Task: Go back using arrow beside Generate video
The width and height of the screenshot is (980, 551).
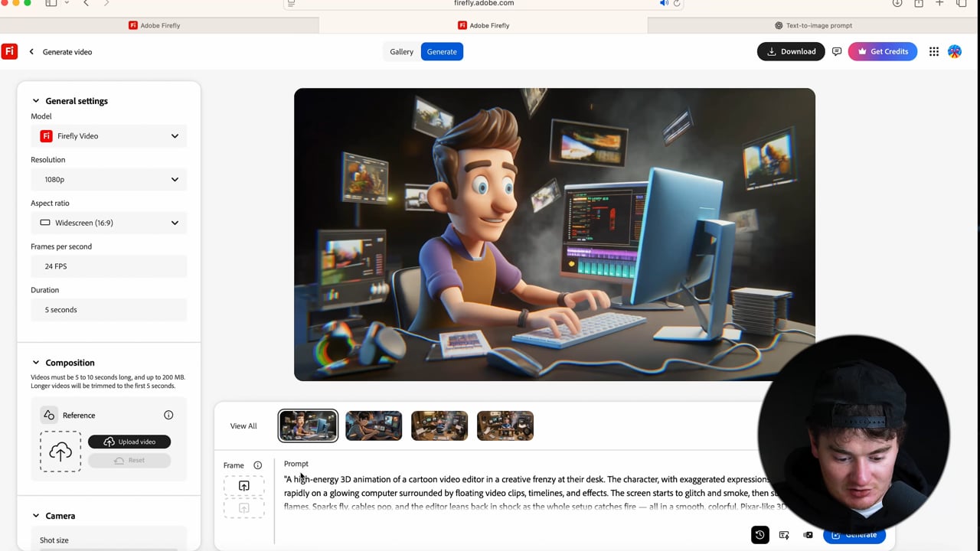Action: tap(31, 52)
